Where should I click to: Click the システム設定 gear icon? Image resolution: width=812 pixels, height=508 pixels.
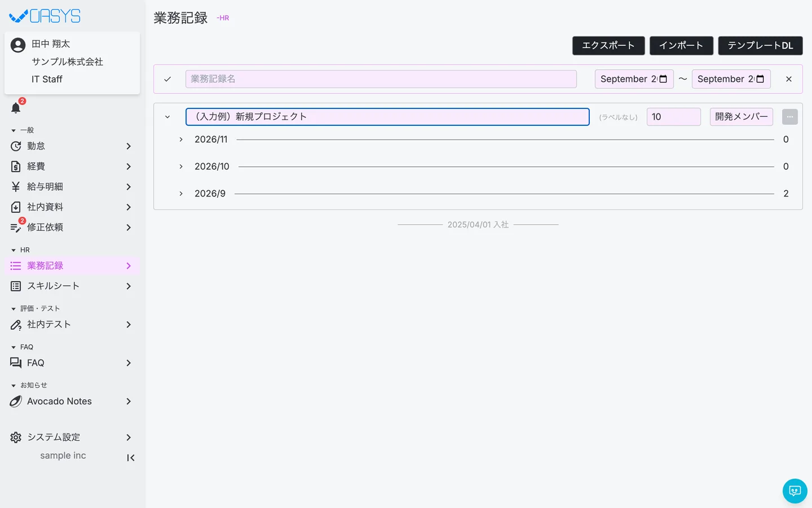tap(16, 437)
